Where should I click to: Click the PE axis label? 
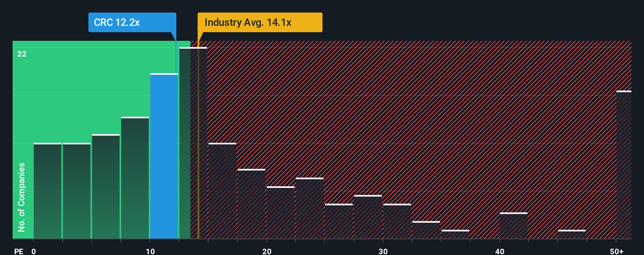tap(19, 251)
